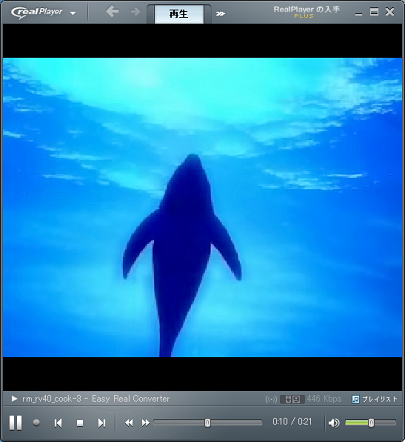Click the playlist icon beside プレイリスト
Image resolution: width=405 pixels, height=442 pixels.
point(356,399)
